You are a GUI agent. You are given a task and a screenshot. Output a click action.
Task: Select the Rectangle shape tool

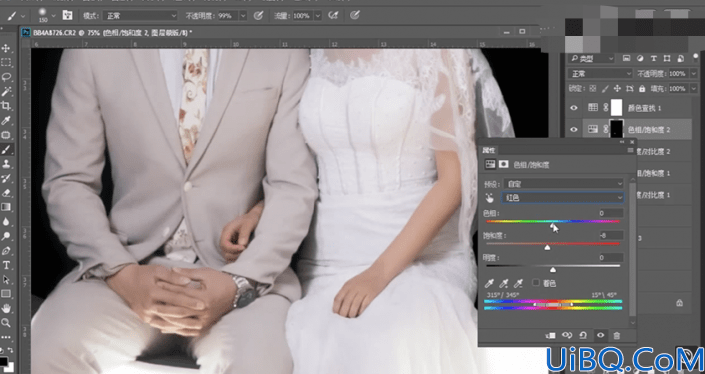pyautogui.click(x=6, y=294)
